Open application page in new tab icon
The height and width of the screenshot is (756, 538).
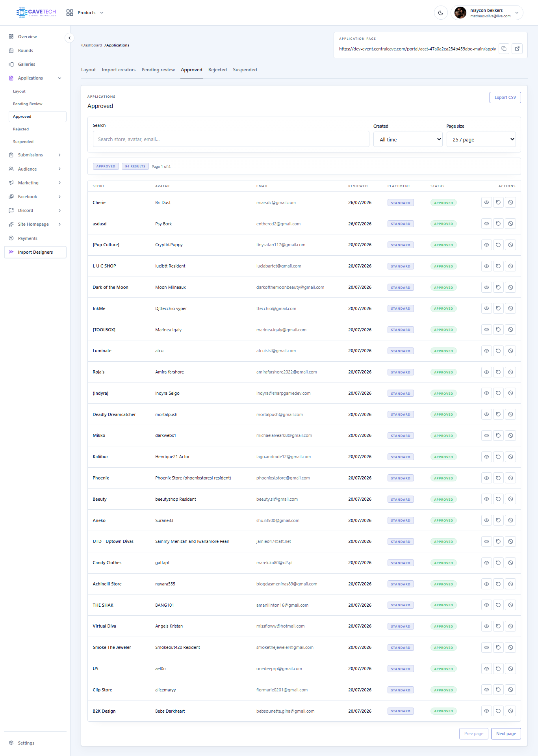click(517, 49)
